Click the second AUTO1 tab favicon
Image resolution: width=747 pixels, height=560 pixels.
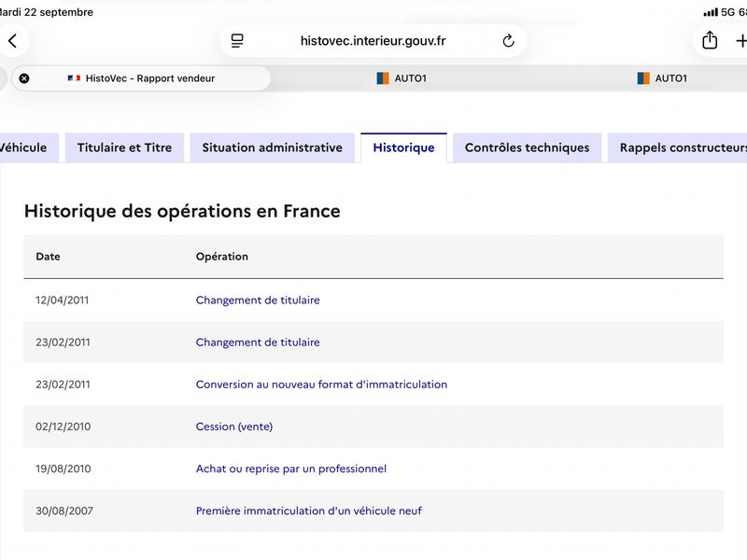tap(643, 78)
